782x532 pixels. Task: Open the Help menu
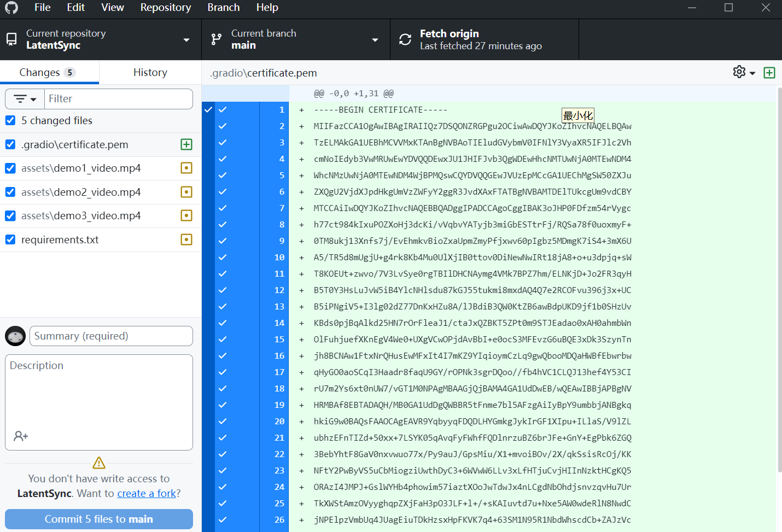point(267,8)
